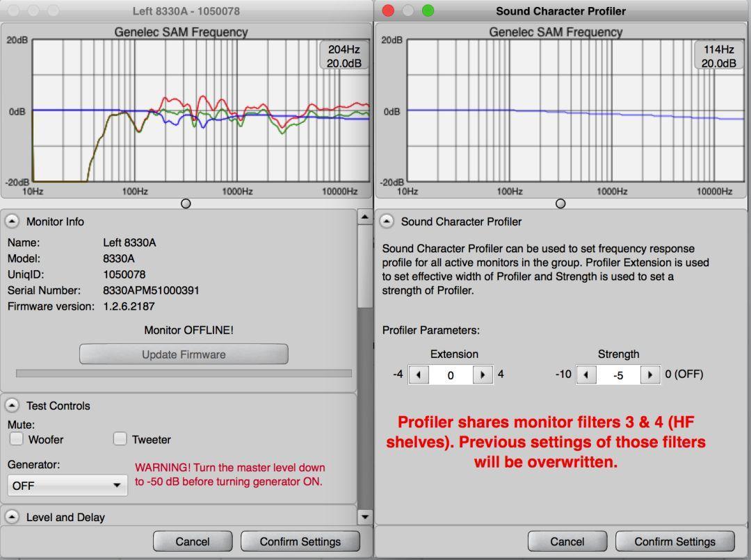Cancel the Left 8330A monitor window
Screen dimensions: 751x560
click(x=193, y=542)
